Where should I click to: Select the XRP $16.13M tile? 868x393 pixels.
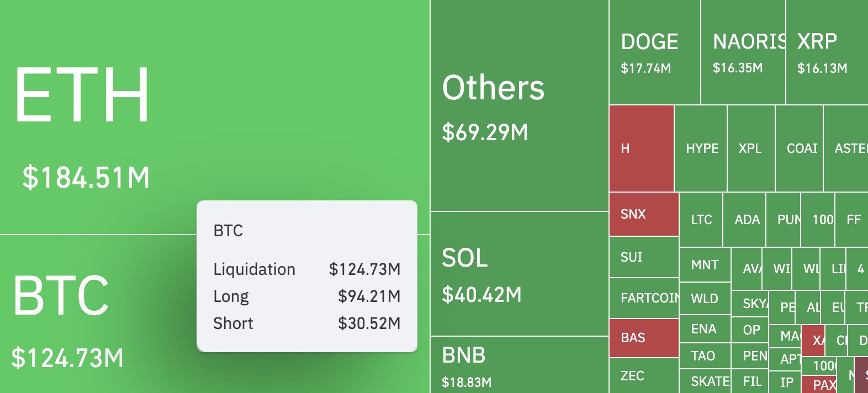(827, 52)
